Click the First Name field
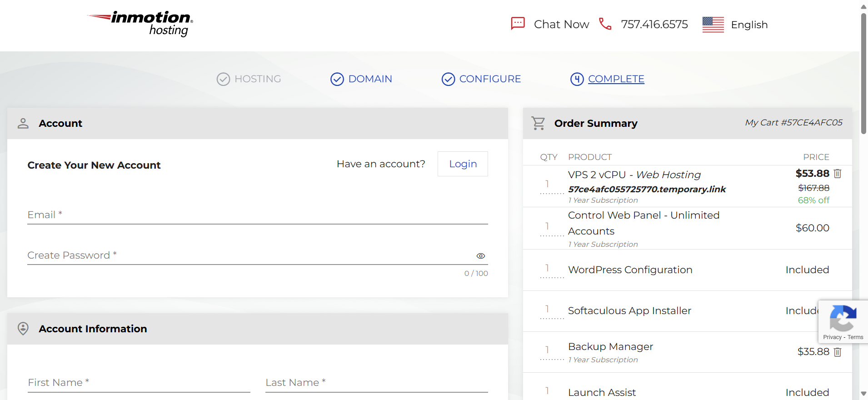868x400 pixels. pyautogui.click(x=139, y=383)
